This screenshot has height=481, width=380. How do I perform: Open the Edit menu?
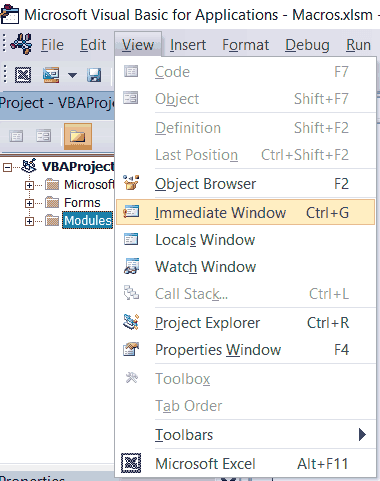pos(93,45)
